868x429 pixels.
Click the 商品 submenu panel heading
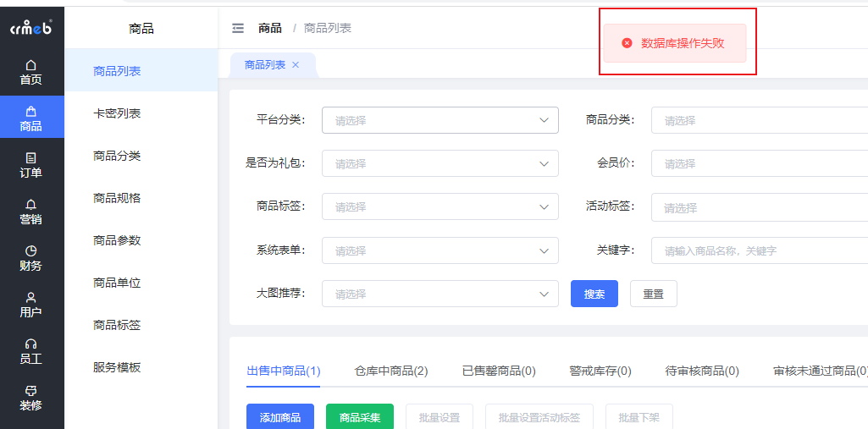point(141,29)
